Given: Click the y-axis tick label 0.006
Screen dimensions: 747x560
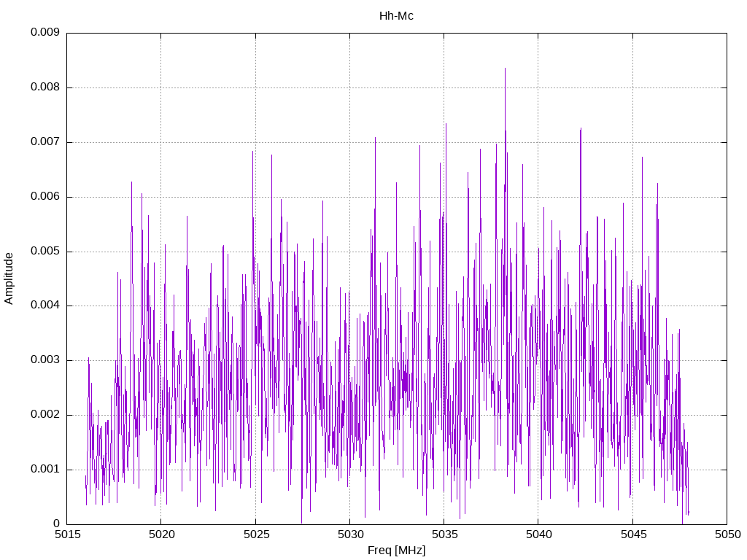Looking at the screenshot, I should (45, 197).
